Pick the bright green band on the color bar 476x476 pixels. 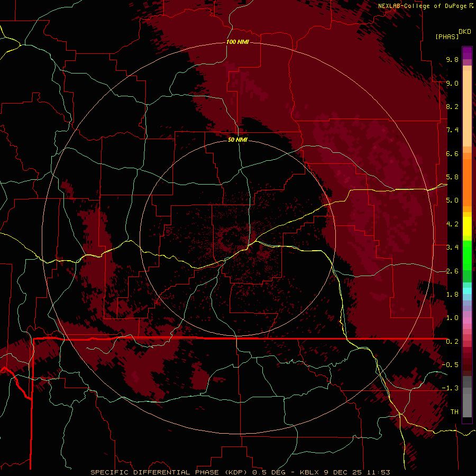(467, 255)
